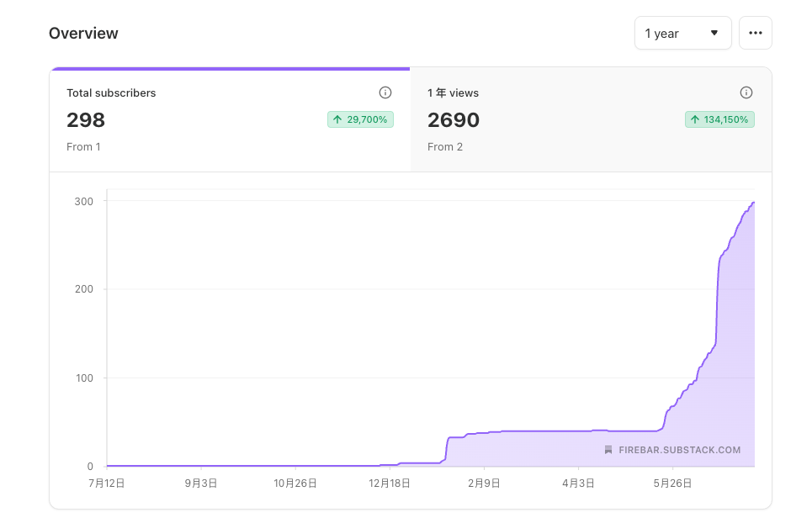The width and height of the screenshot is (812, 523).
Task: Click the up arrow in 29,700% badge
Action: [337, 119]
